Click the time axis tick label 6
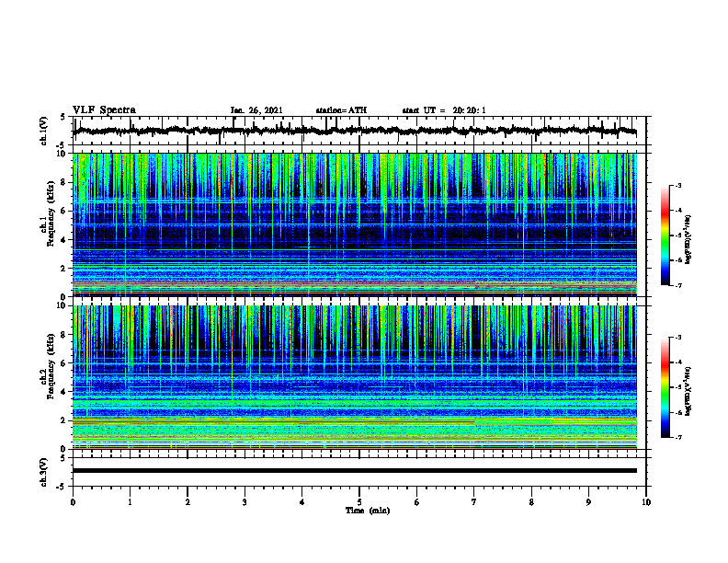Viewport: 728px width, 563px height. click(x=416, y=502)
